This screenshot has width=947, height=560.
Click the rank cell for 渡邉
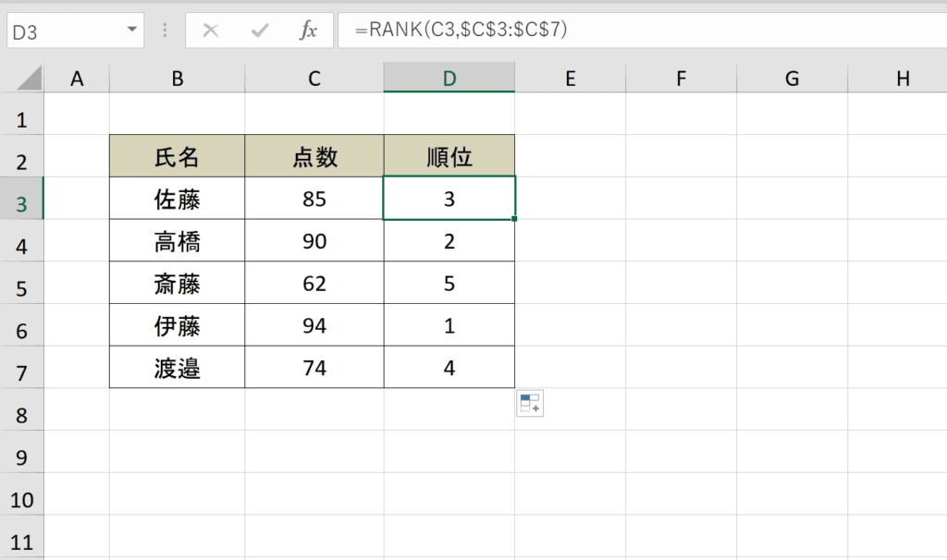(x=449, y=368)
